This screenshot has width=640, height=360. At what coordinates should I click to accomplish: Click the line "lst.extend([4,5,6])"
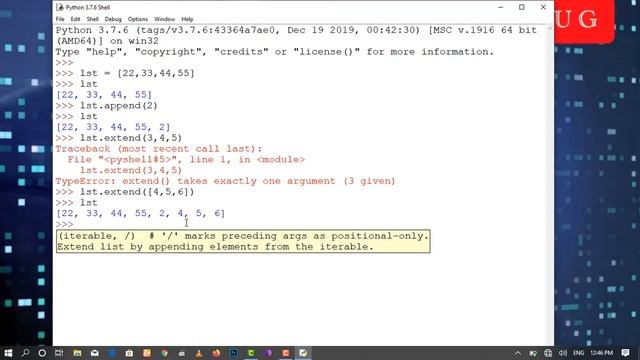137,192
